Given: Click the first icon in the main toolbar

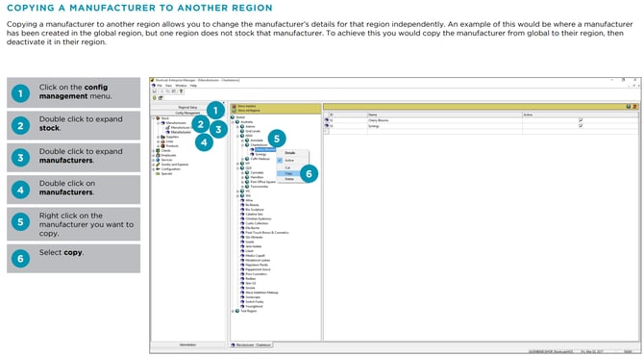Looking at the screenshot, I should click(x=155, y=91).
